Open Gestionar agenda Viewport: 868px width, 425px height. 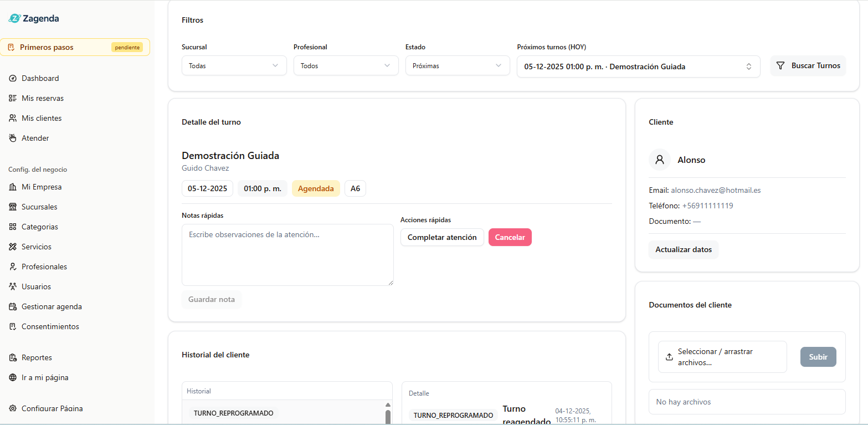click(x=52, y=307)
